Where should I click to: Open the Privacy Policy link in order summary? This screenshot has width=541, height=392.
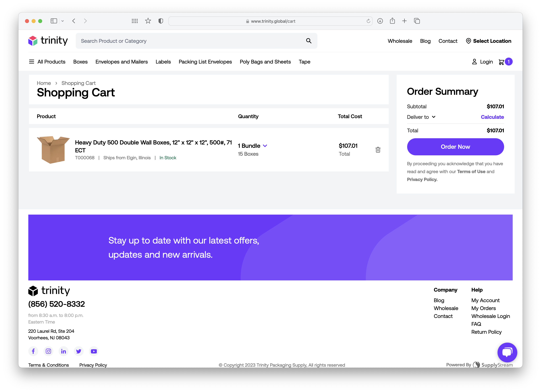click(x=422, y=179)
